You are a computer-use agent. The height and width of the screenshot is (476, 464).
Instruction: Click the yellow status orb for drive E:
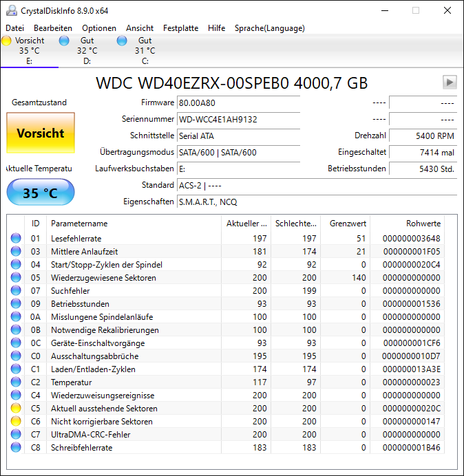tap(6, 41)
